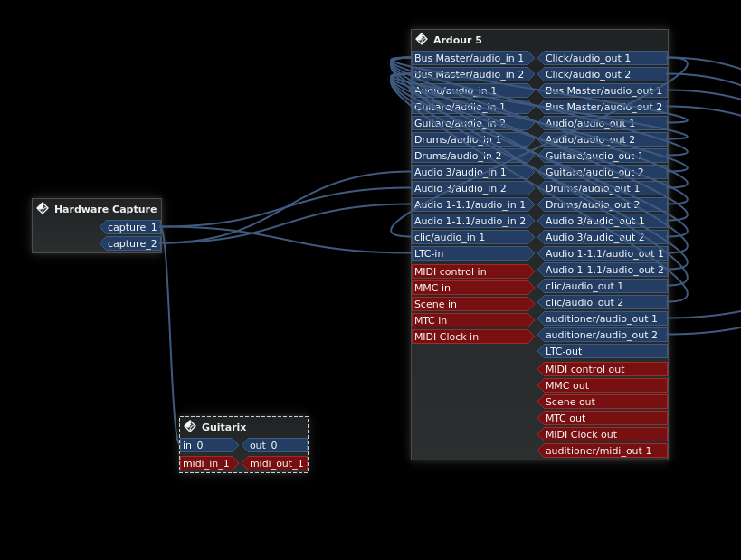This screenshot has width=741, height=560.
Task: Select Drums/audio_in 1 input port
Action: (x=473, y=139)
